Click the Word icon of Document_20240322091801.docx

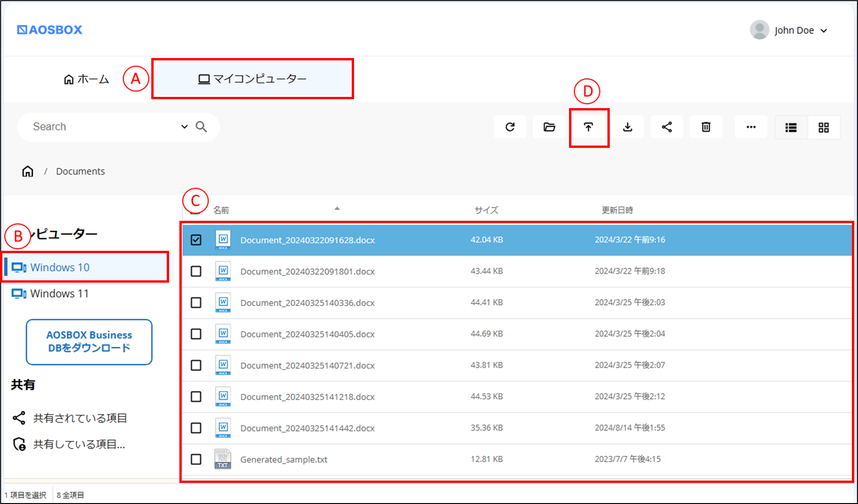[223, 271]
